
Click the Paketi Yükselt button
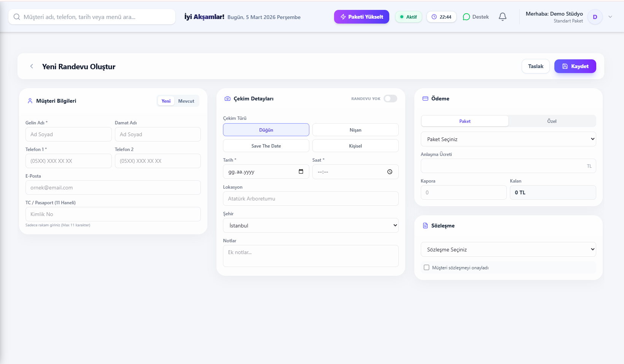click(361, 17)
